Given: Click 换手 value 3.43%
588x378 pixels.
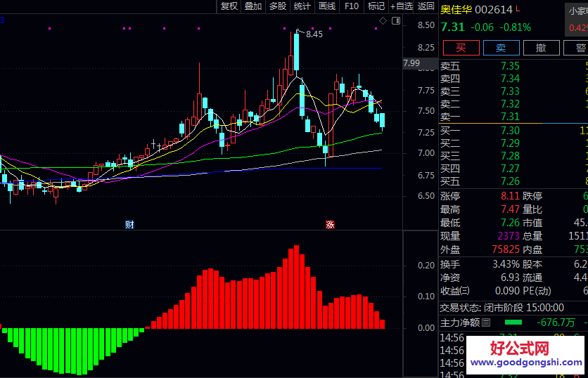Looking at the screenshot, I should click(x=506, y=264).
